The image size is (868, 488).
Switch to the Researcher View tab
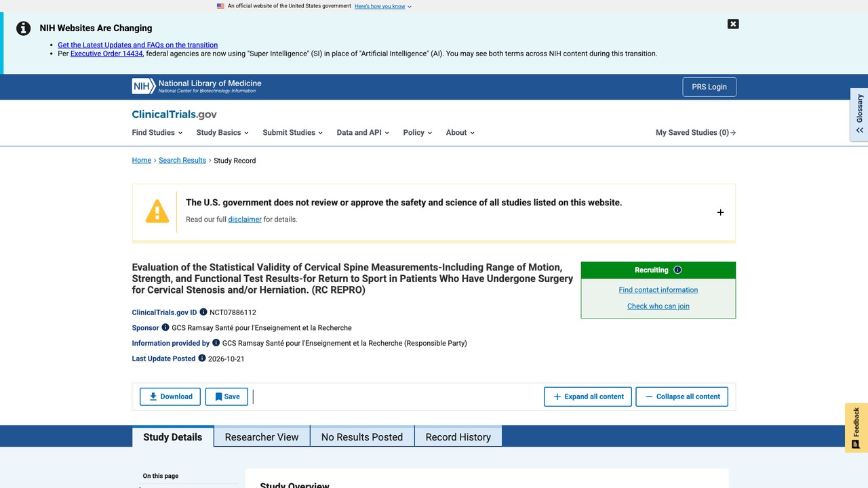point(262,437)
